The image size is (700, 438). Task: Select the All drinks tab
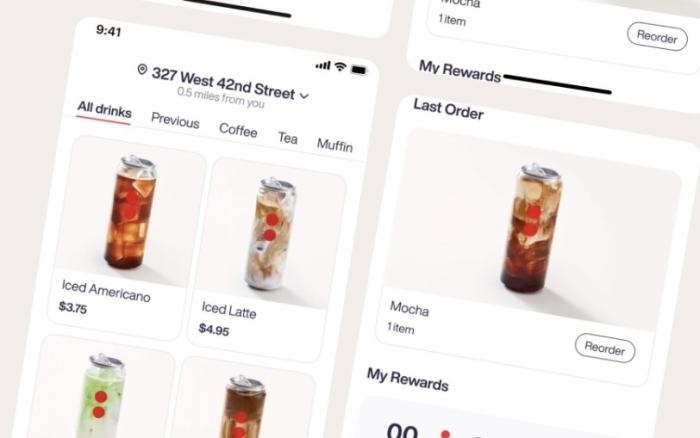tap(104, 109)
